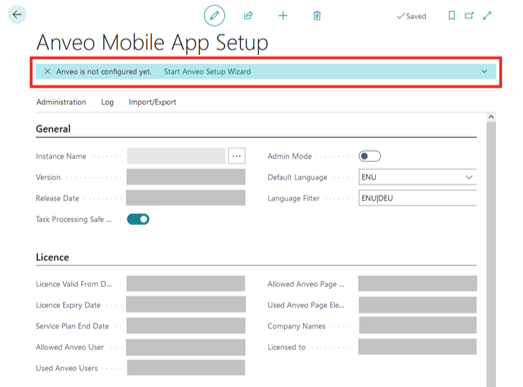Click the pencil edit icon
The image size is (523, 387).
point(214,15)
